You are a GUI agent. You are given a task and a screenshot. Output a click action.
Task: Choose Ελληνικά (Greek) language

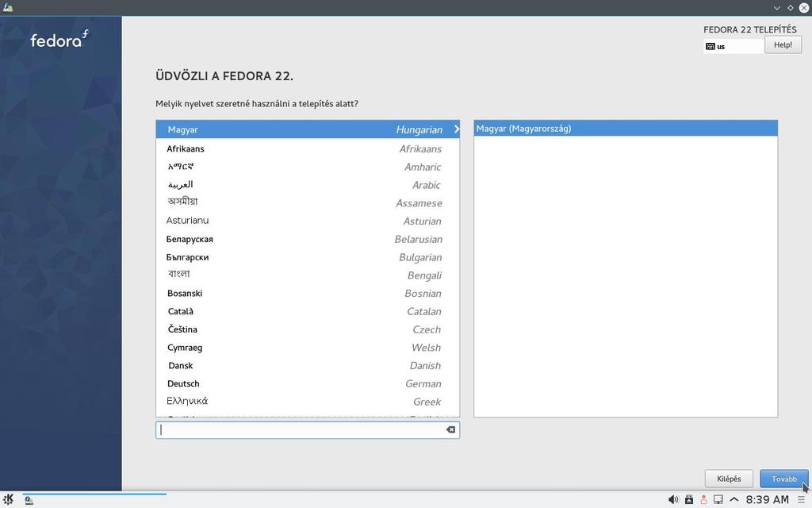click(308, 402)
